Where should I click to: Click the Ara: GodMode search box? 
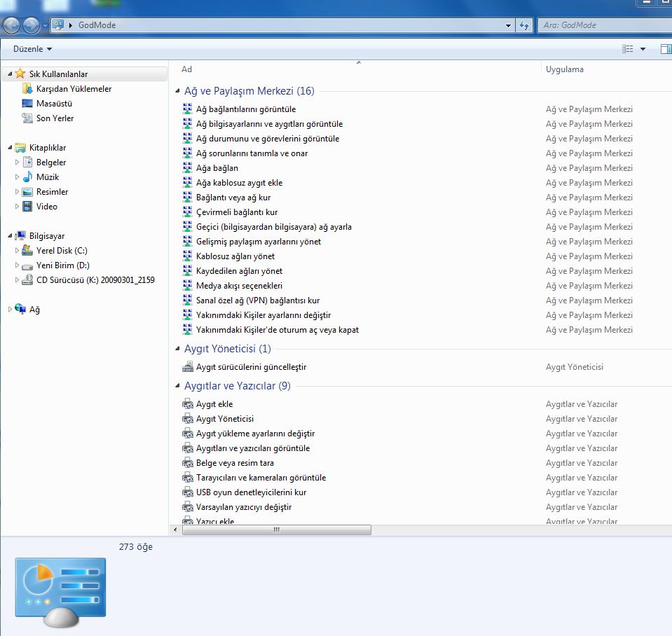(605, 25)
